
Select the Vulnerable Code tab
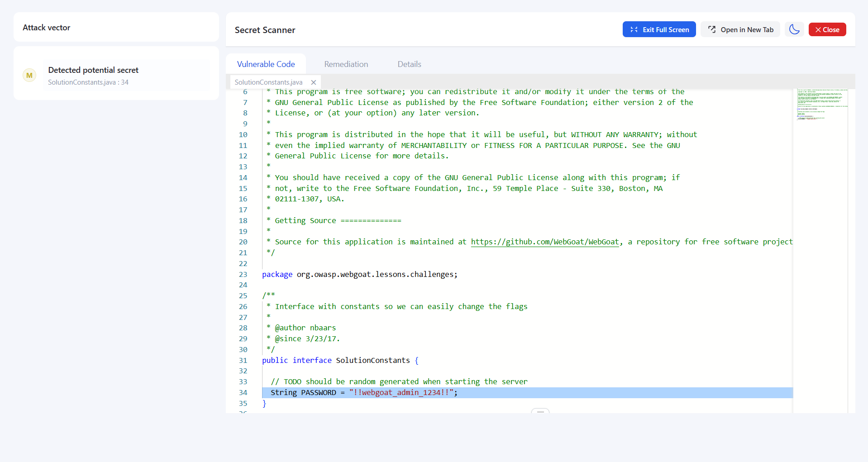click(266, 64)
